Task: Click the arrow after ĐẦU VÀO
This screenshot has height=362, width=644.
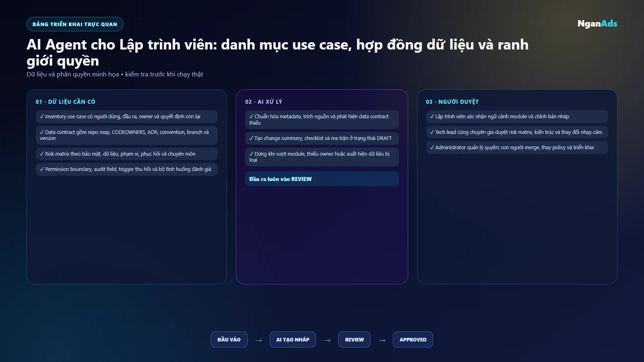Action: [258, 340]
